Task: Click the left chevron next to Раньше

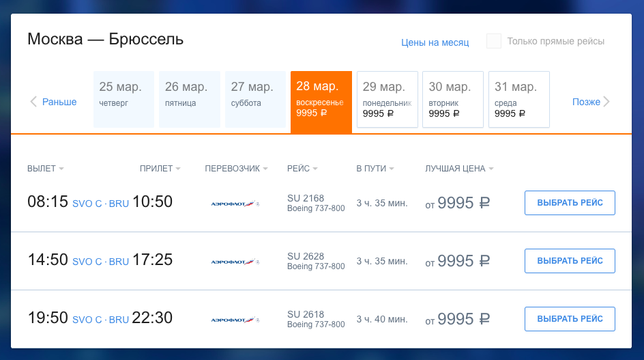Action: (33, 102)
